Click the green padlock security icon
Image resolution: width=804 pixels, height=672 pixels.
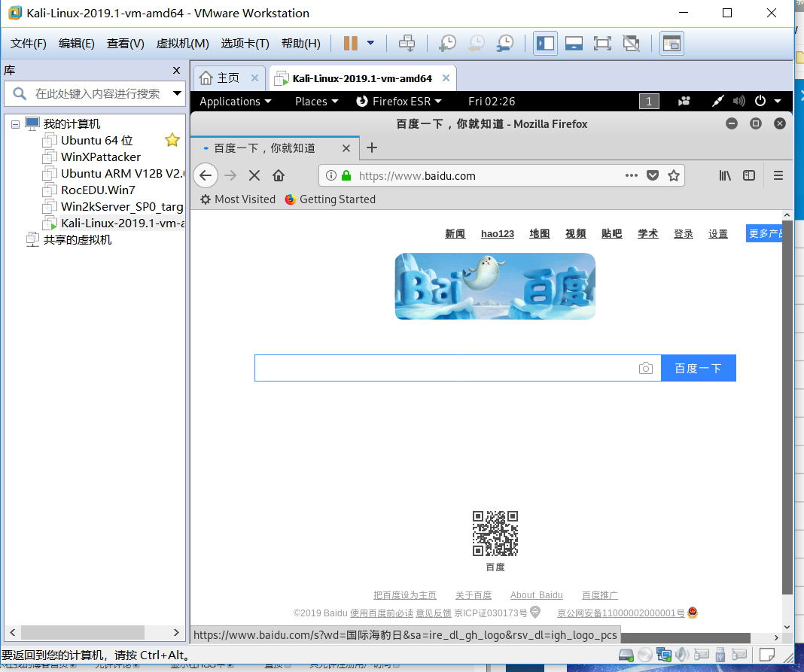(x=346, y=176)
